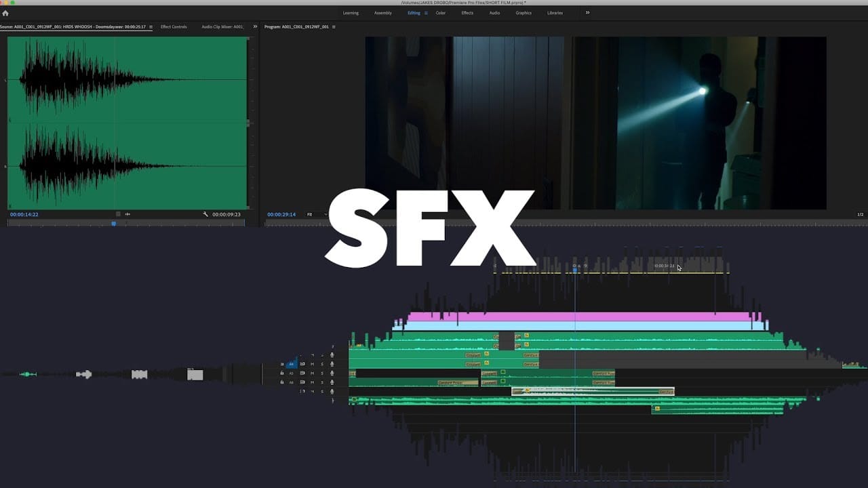Open the 1/2 playback resolution dropdown
Viewport: 868px width, 488px height.
860,214
